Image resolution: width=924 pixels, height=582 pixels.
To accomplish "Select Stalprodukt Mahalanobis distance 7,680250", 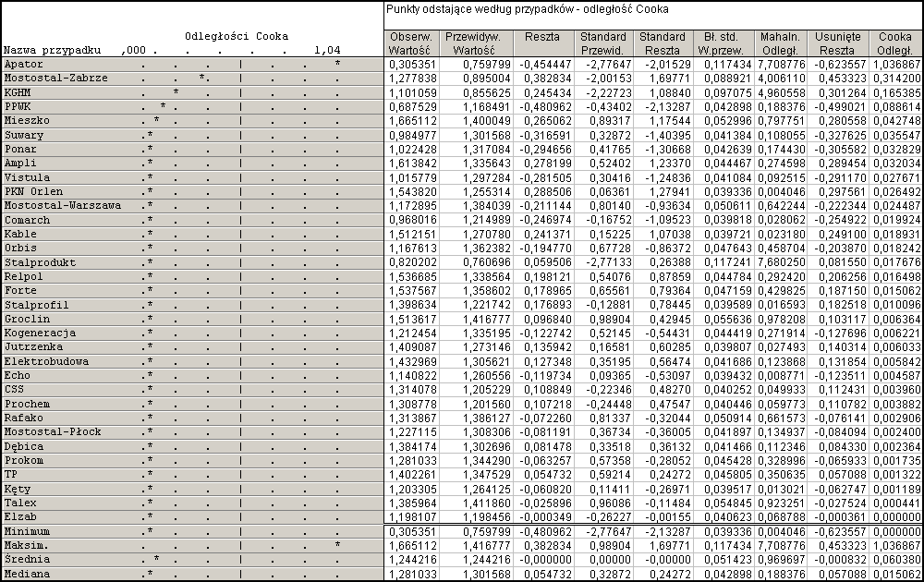I will [782, 262].
